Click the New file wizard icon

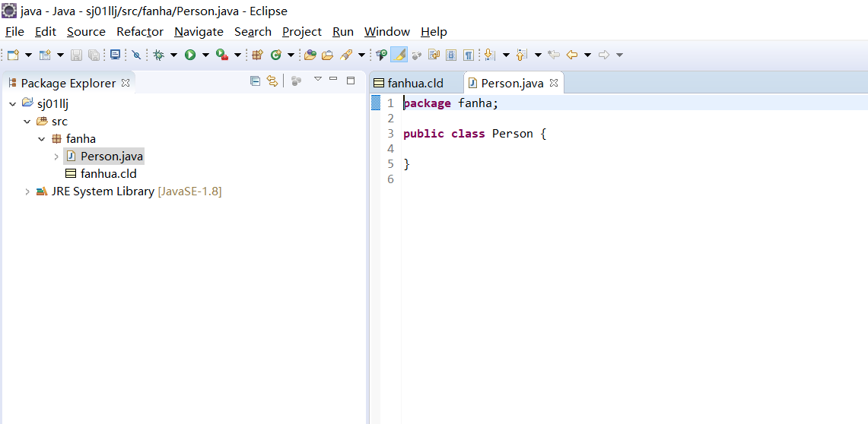(13, 55)
